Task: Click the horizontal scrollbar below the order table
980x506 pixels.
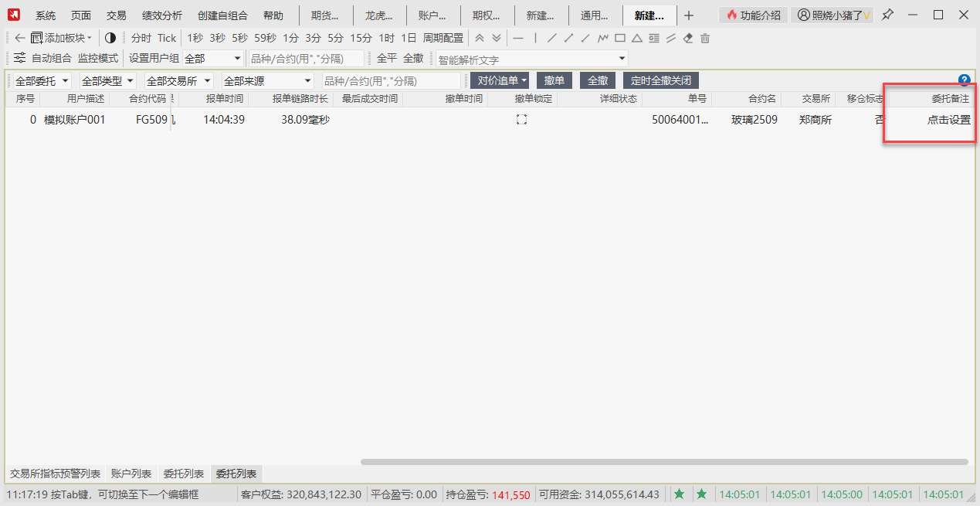Action: click(664, 462)
